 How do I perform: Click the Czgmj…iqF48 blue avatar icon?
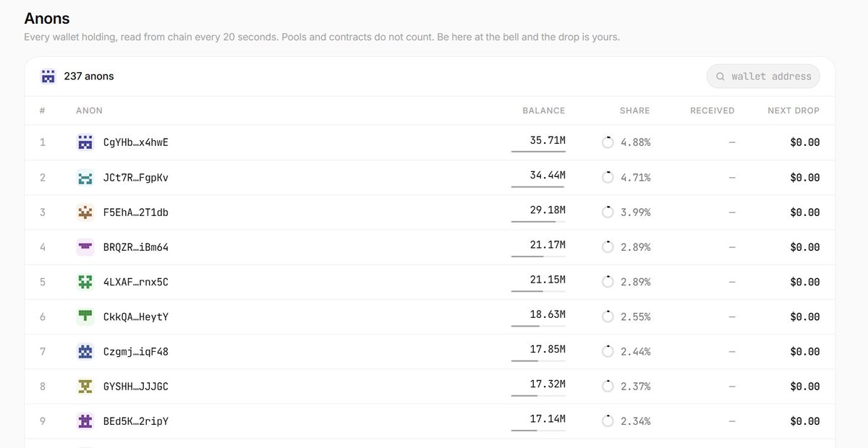coord(85,352)
